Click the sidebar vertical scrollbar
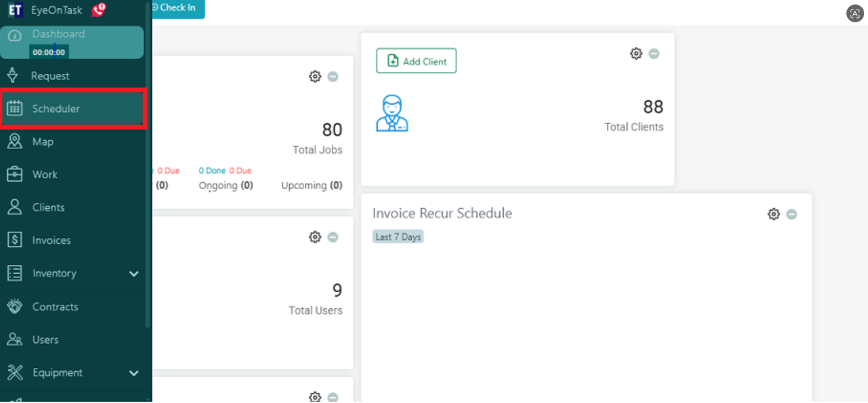This screenshot has height=403, width=868. [x=148, y=191]
